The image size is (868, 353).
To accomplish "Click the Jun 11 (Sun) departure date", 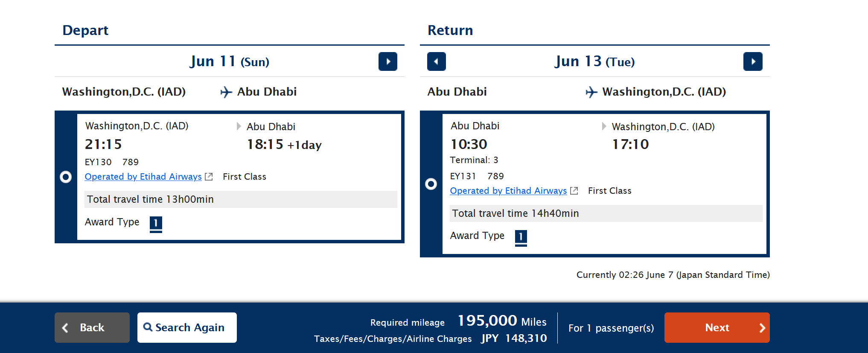I will pos(230,61).
